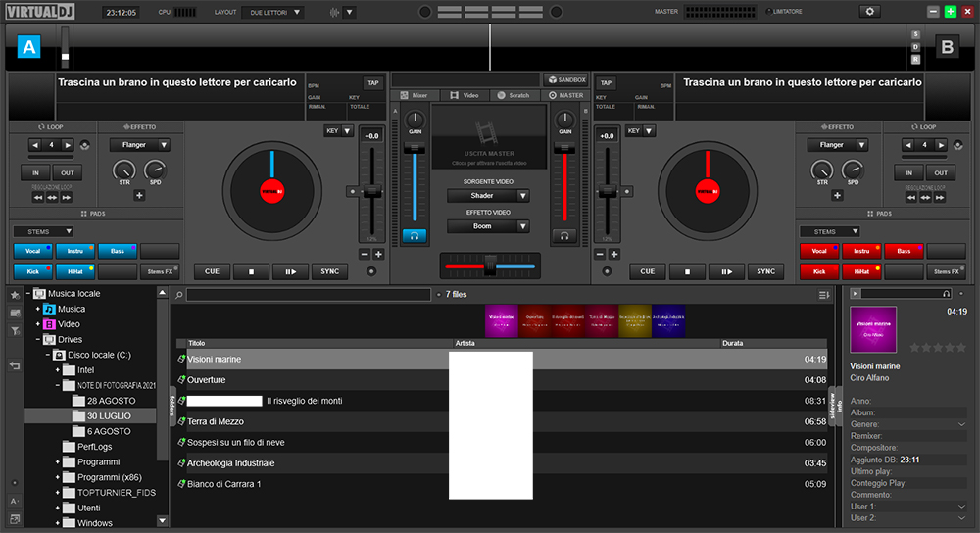Screen dimensions: 980x533
Task: Switch to the Master tab
Action: coord(565,96)
